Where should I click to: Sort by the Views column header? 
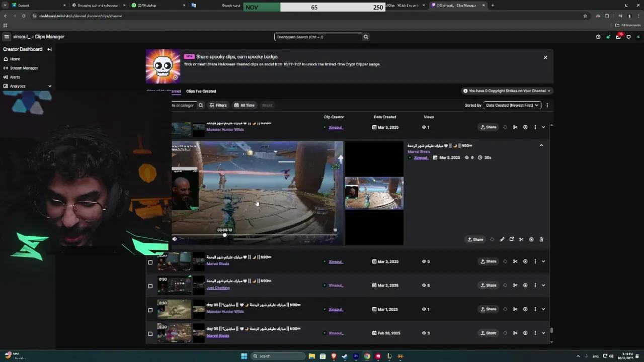tap(429, 117)
